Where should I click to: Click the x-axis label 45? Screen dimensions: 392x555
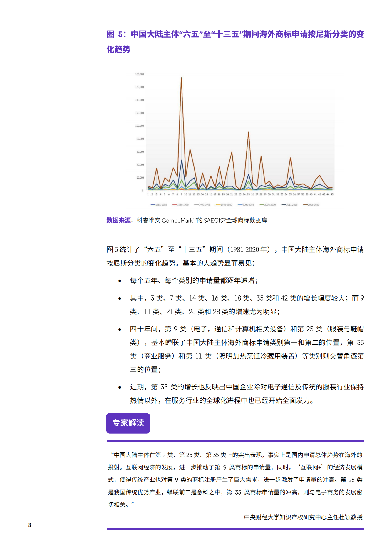pyautogui.click(x=332, y=194)
